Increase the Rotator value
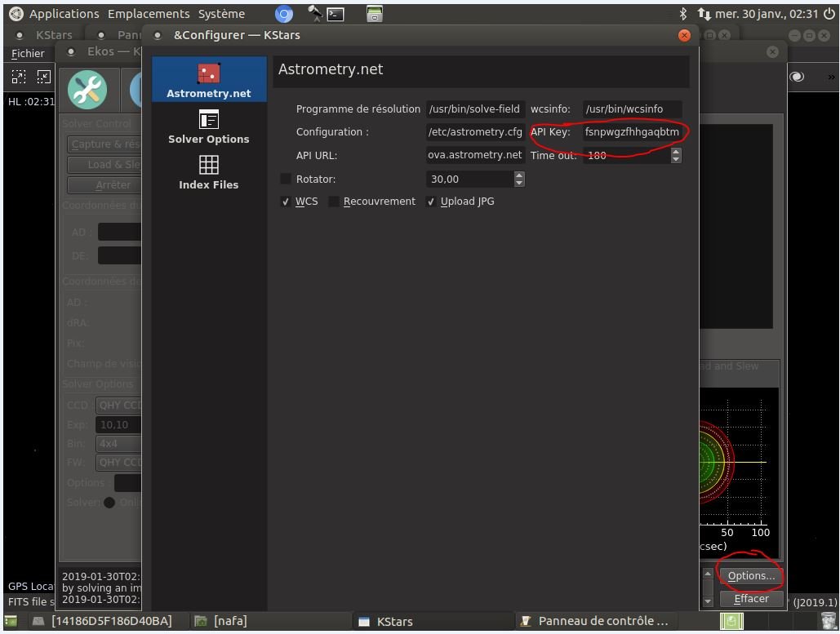The width and height of the screenshot is (840, 634). click(x=519, y=175)
